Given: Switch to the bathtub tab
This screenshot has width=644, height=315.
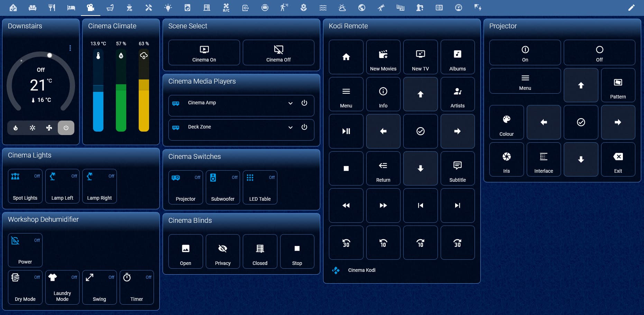Looking at the screenshot, I should click(110, 8).
